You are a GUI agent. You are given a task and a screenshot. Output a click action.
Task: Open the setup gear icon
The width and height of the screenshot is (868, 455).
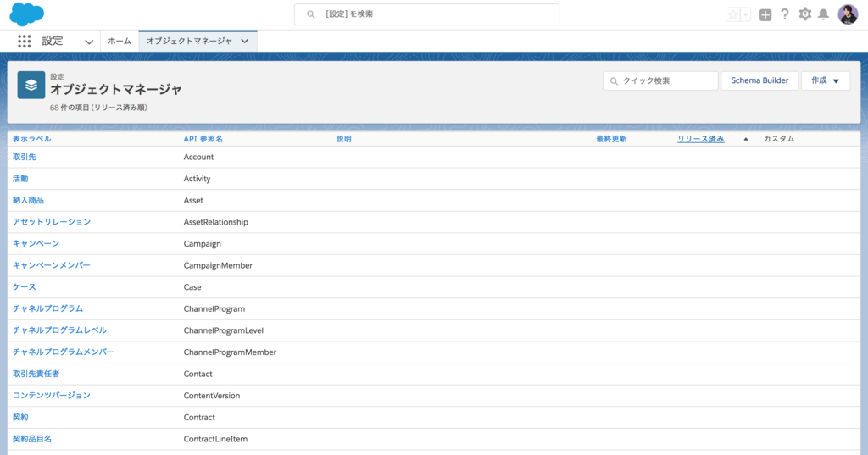point(805,14)
